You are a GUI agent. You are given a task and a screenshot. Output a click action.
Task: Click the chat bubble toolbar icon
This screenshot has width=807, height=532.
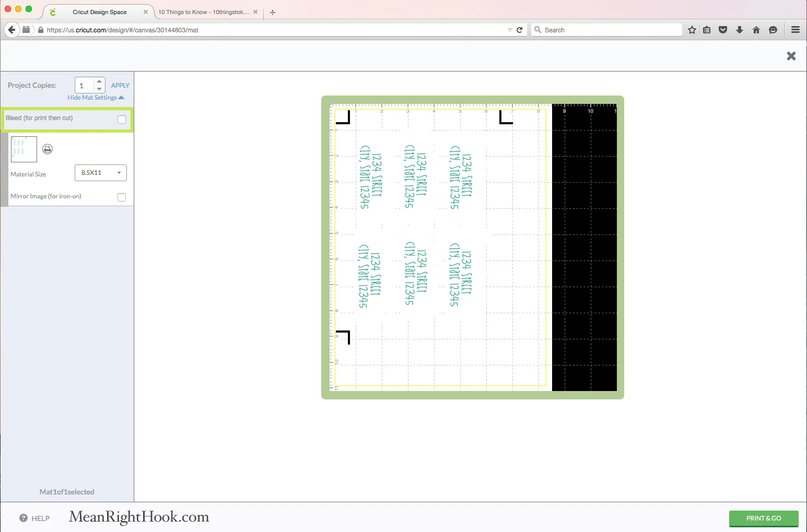pos(773,30)
